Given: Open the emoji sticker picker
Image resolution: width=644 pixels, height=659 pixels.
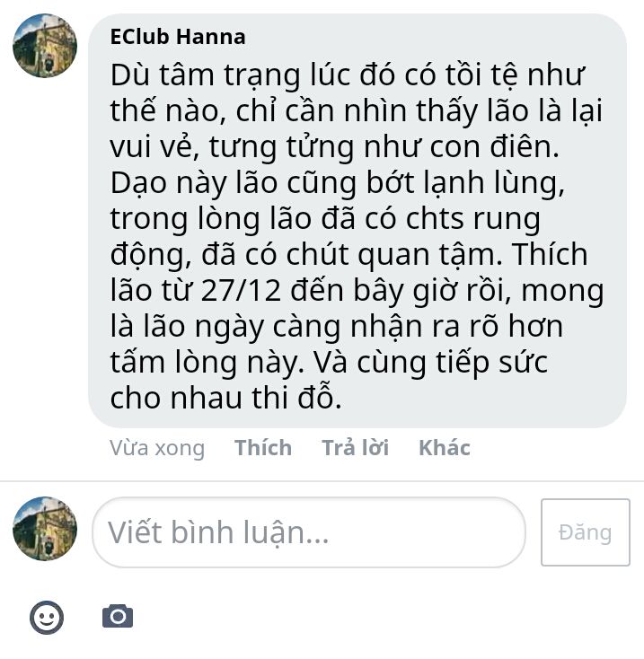Looking at the screenshot, I should point(47,617).
